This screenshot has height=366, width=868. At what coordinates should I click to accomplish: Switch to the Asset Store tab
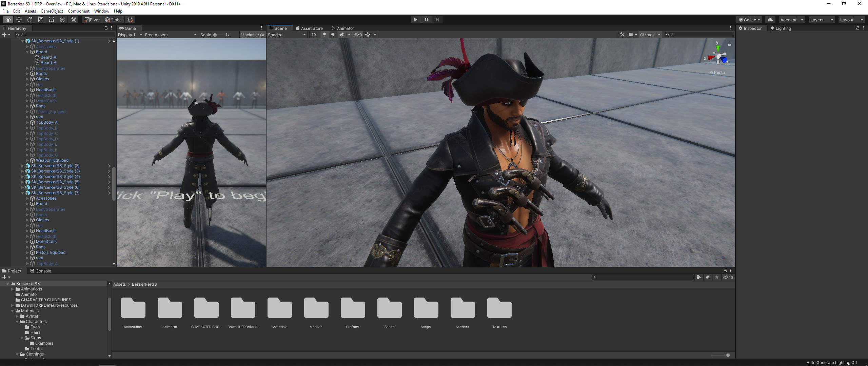click(x=309, y=28)
